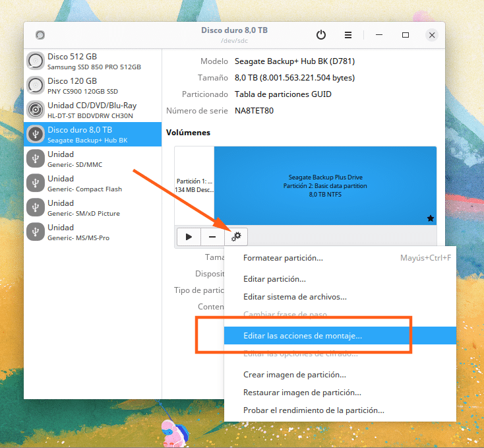This screenshot has width=484, height=448.
Task: Click the Samsung SSD disk icon
Action: tap(36, 61)
